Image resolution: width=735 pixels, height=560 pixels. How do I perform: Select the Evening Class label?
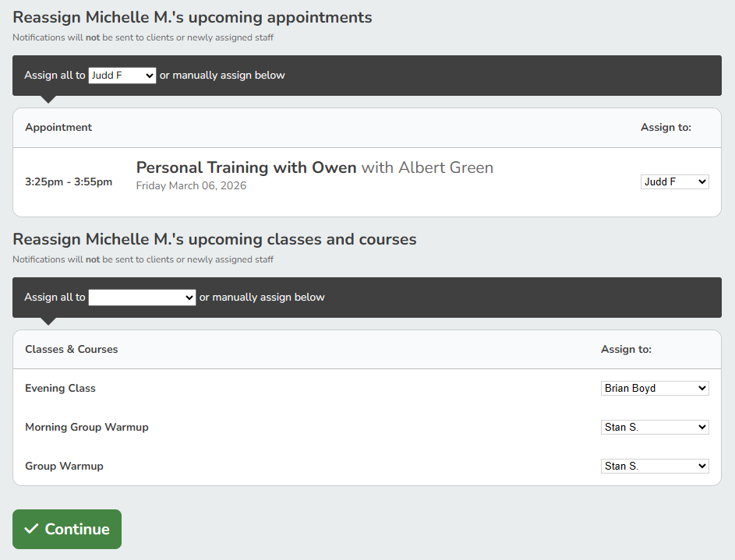point(60,388)
